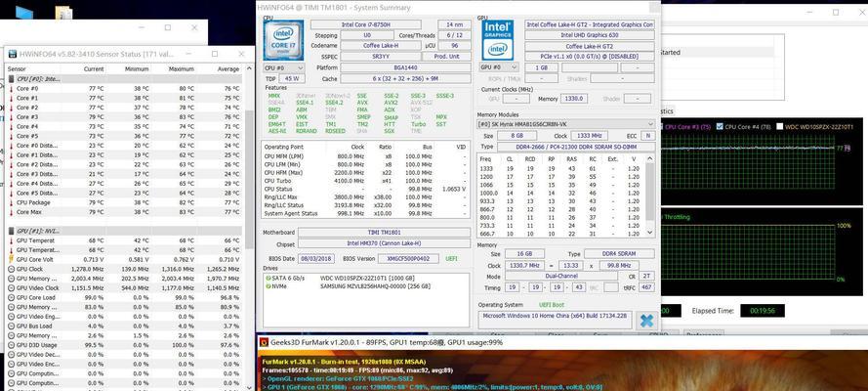
Task: Click the sensor list scrollbar up arrow
Action: pyautogui.click(x=248, y=69)
